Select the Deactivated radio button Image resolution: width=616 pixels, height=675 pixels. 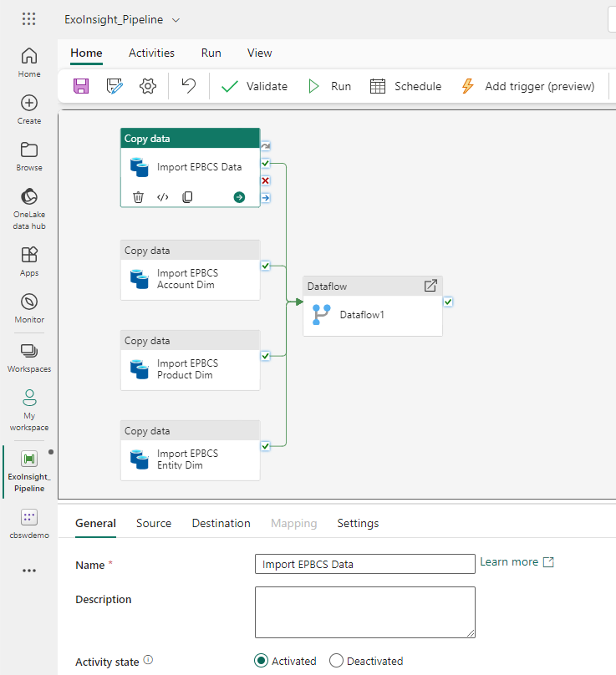(x=336, y=661)
